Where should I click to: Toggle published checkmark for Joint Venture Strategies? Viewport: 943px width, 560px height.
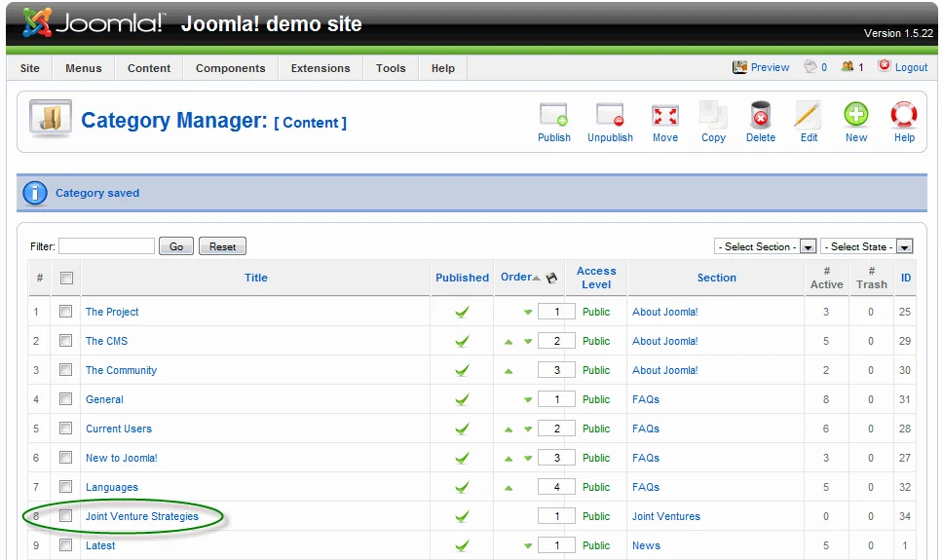[x=462, y=516]
